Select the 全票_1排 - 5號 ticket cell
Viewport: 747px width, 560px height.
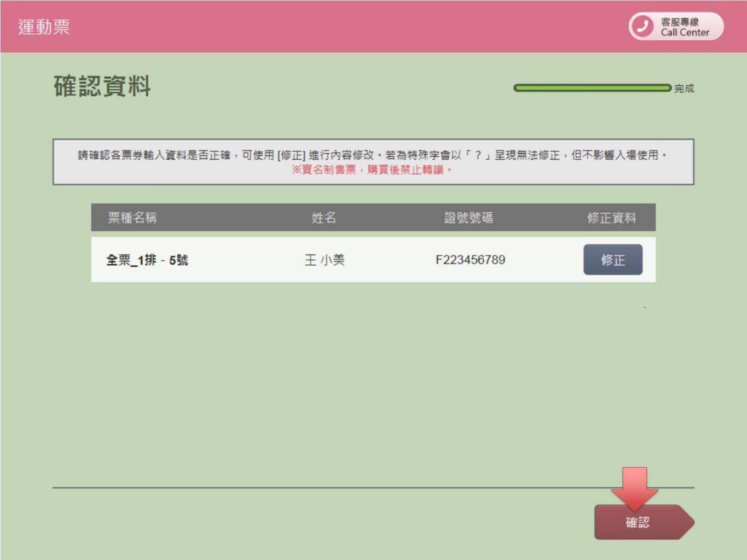click(147, 260)
